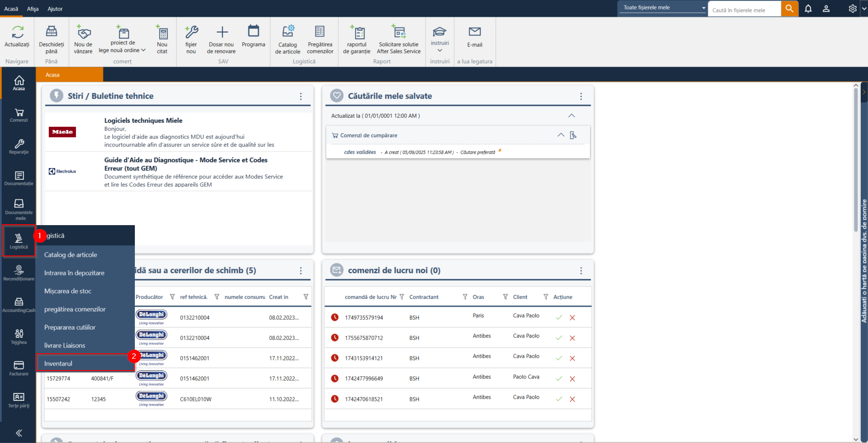Open saved search cdes validées
The width and height of the screenshot is (868, 443).
pos(360,152)
